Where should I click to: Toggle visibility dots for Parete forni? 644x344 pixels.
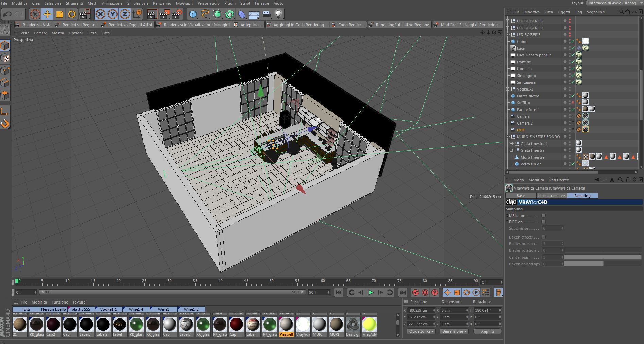(570, 110)
